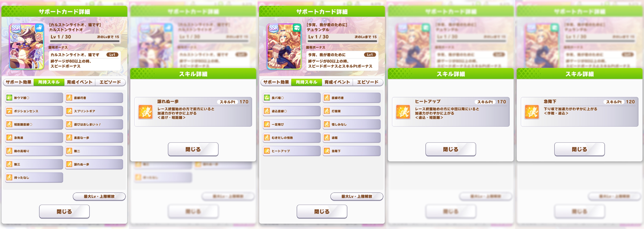Tap the カルストンライトオ SSR card artwork
Viewport: 644px width, 229px height.
click(x=26, y=47)
